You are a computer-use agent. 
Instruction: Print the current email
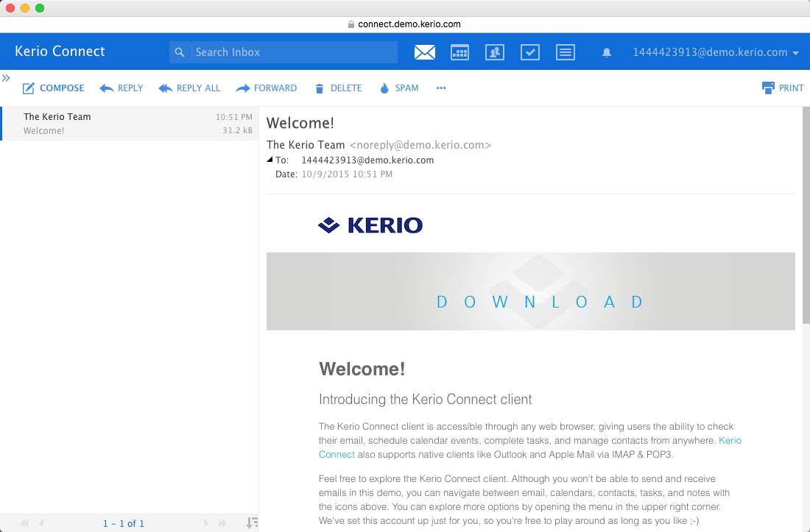(783, 88)
